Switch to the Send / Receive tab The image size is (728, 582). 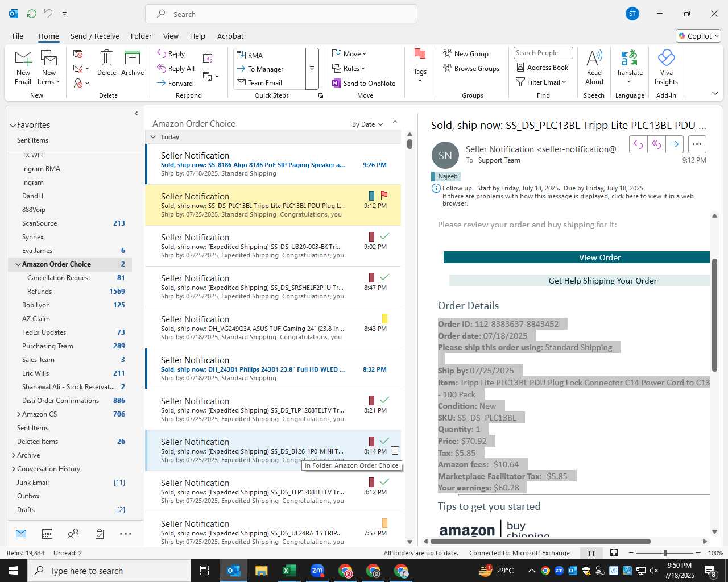pyautogui.click(x=95, y=36)
